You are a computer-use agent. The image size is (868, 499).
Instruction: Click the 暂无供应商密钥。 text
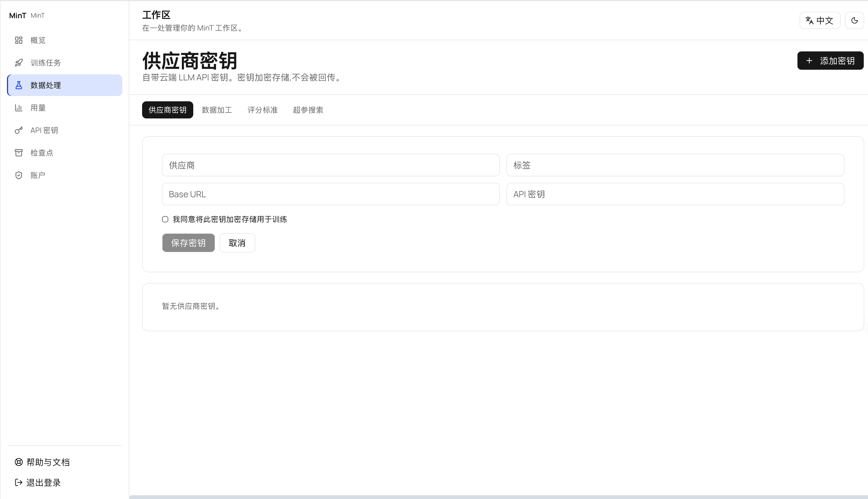[x=191, y=306]
